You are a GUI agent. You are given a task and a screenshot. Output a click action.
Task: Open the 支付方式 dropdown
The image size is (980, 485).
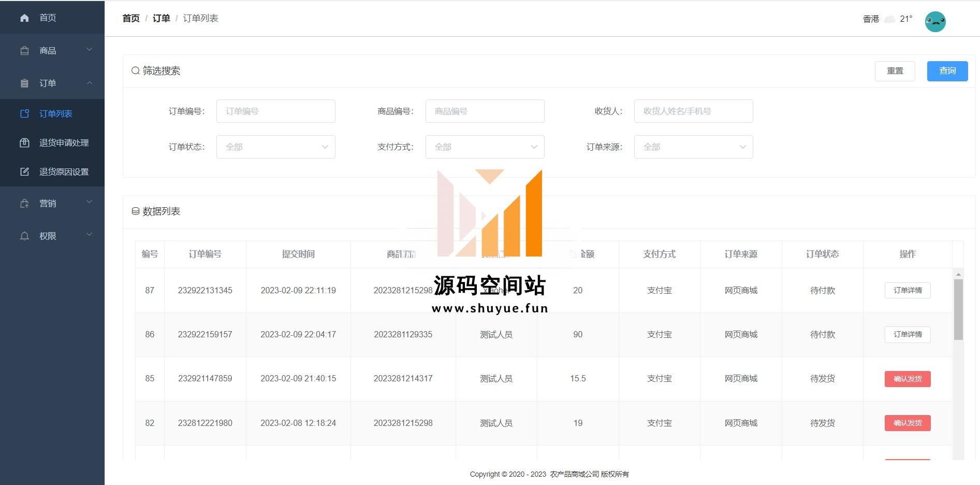(x=485, y=147)
